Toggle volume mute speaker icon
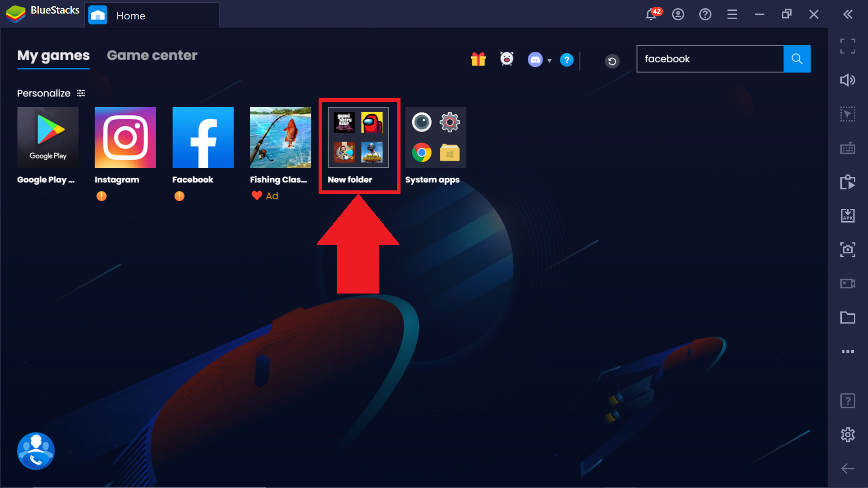 [847, 80]
